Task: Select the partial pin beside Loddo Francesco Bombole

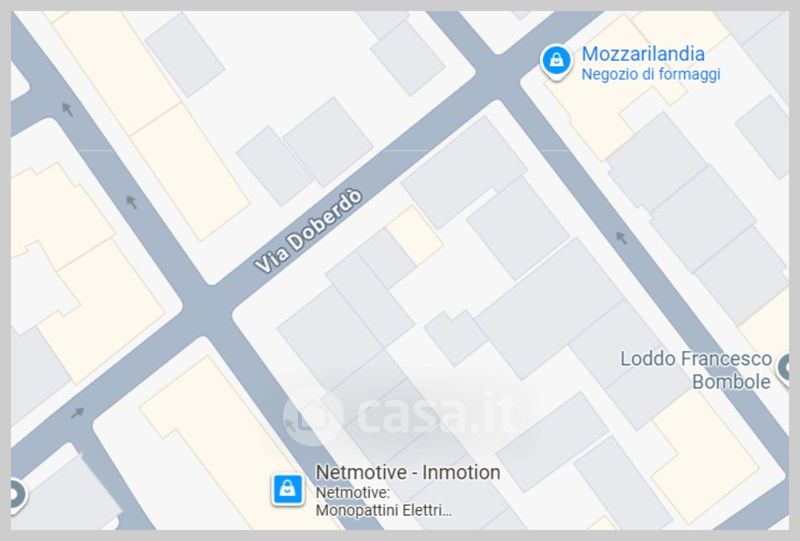Action: click(783, 368)
